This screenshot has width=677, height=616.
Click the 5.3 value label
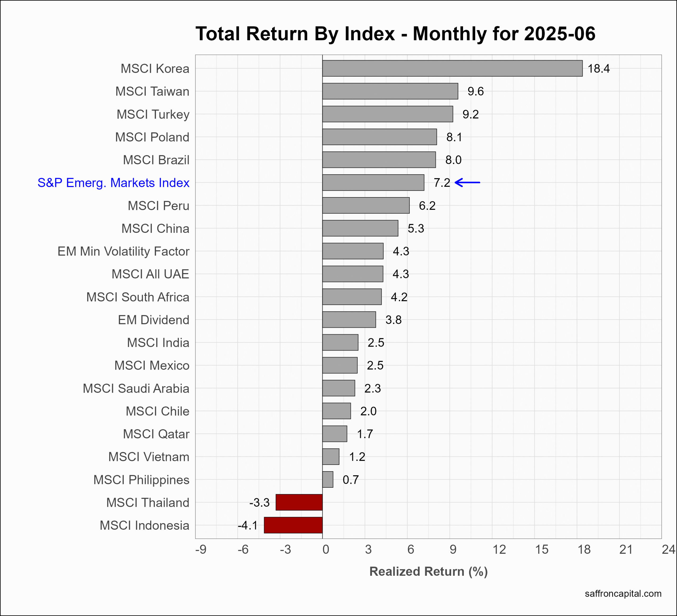[x=416, y=229]
